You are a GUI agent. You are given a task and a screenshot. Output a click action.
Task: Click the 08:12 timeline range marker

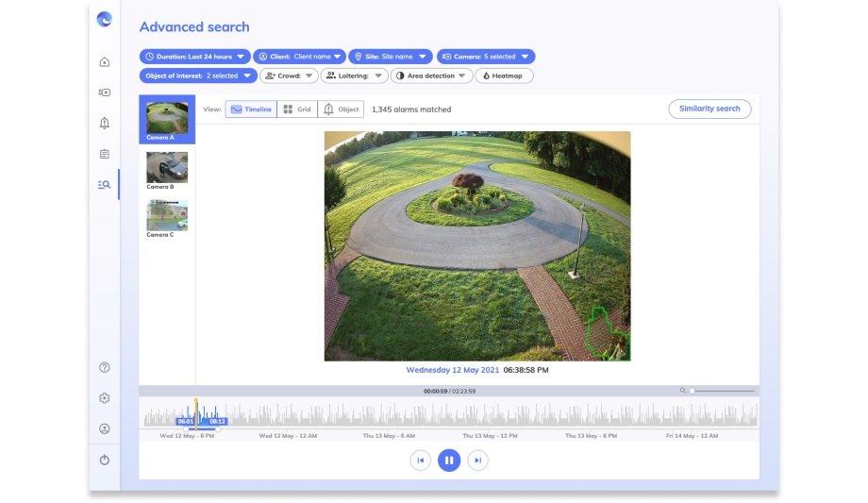click(x=217, y=422)
